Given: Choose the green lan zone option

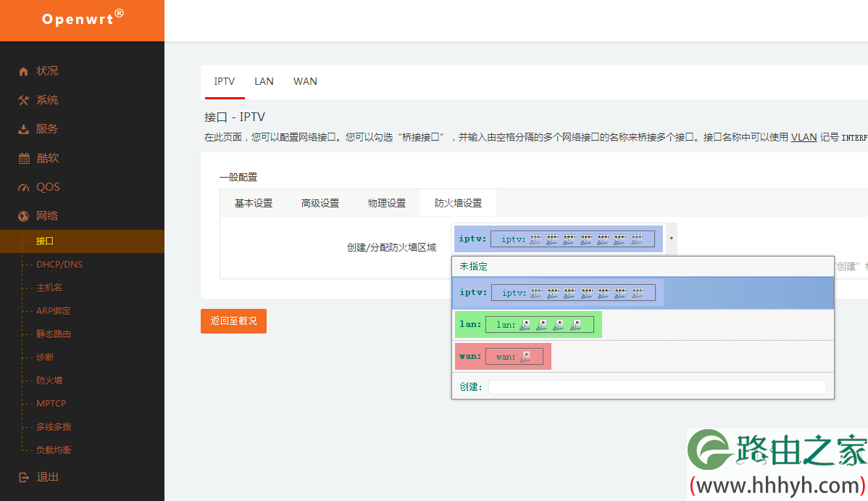Looking at the screenshot, I should 528,324.
